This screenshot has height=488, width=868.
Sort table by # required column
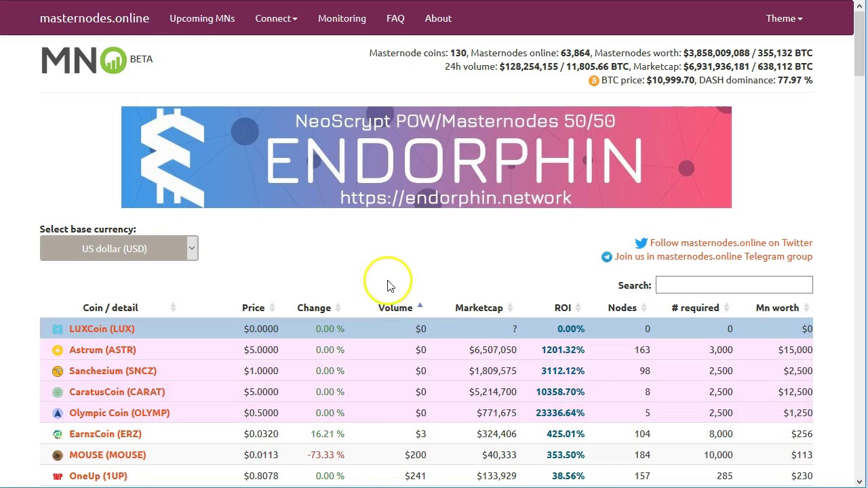[x=695, y=308]
